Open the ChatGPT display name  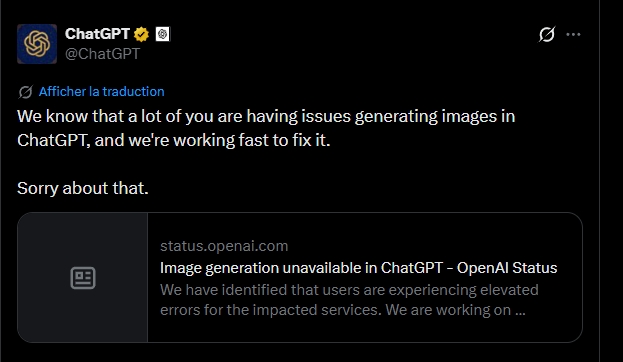click(x=97, y=34)
